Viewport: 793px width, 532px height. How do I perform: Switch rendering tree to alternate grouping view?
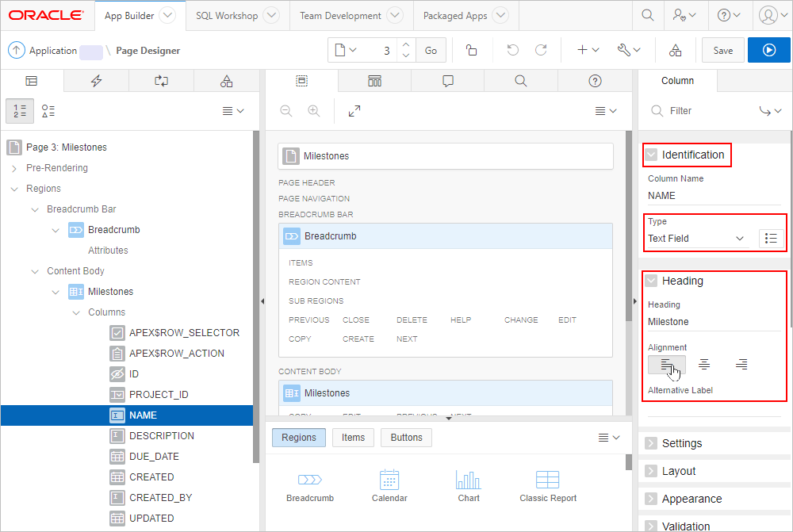pyautogui.click(x=48, y=111)
